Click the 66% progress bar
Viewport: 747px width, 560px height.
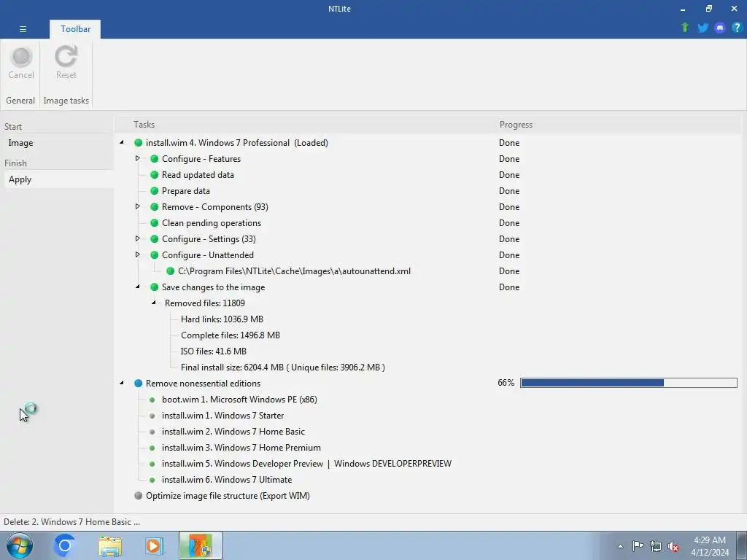(x=628, y=383)
